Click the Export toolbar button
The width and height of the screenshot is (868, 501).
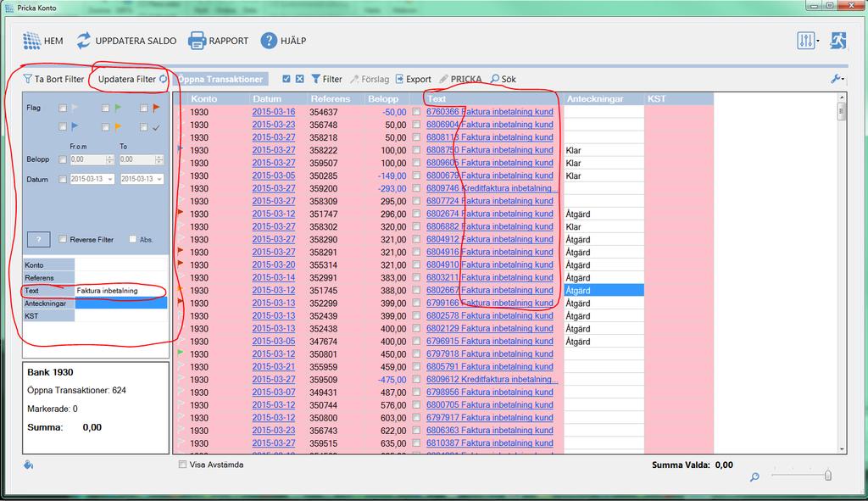[413, 79]
